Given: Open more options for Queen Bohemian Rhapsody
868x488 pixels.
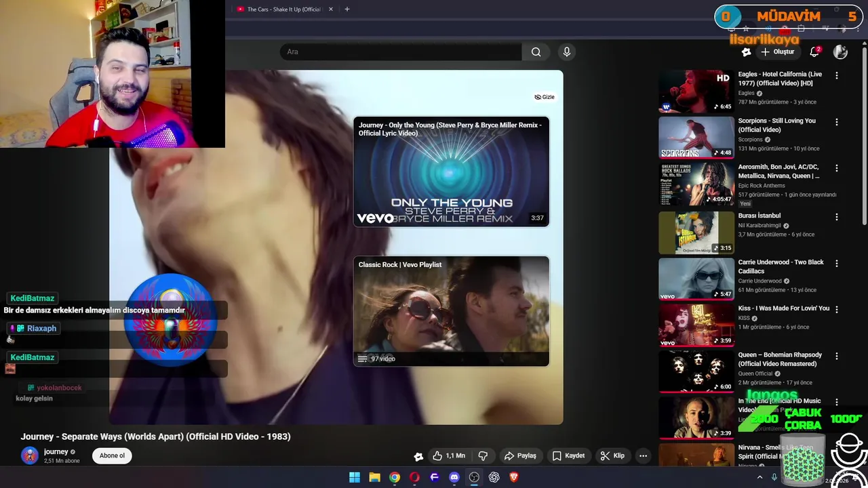Looking at the screenshot, I should pos(837,356).
